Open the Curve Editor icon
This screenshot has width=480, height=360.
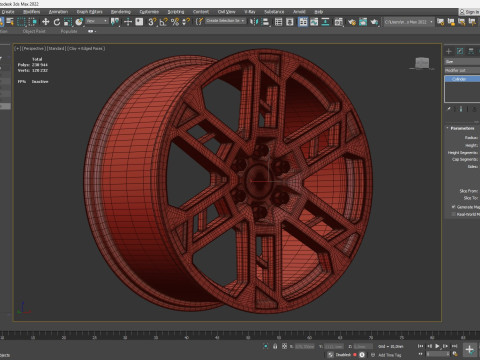point(314,22)
